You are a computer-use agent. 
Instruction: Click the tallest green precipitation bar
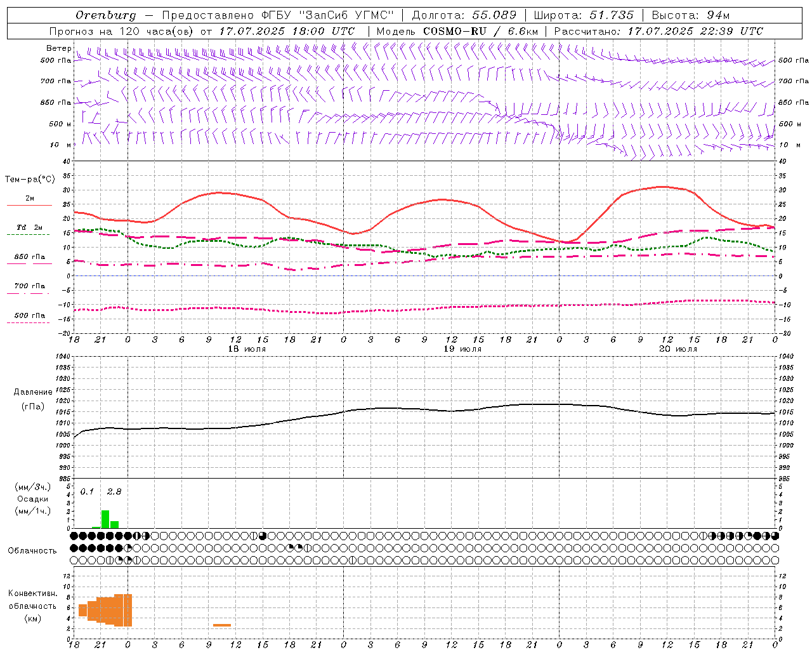point(105,519)
